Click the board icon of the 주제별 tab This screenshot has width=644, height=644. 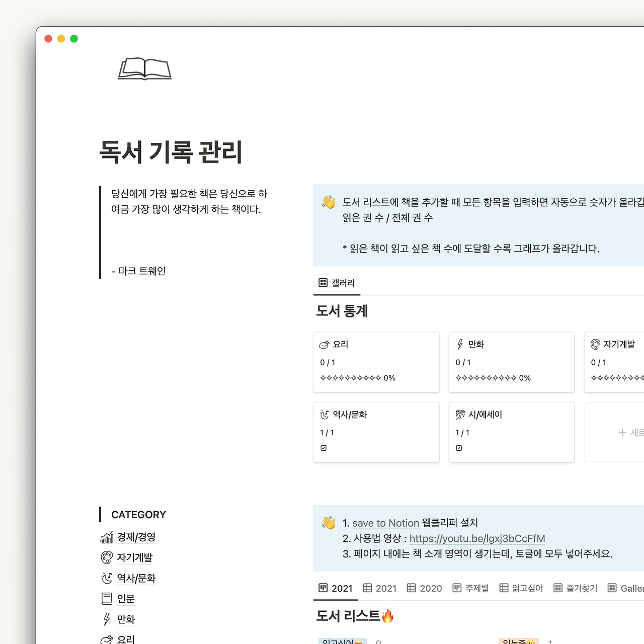457,588
